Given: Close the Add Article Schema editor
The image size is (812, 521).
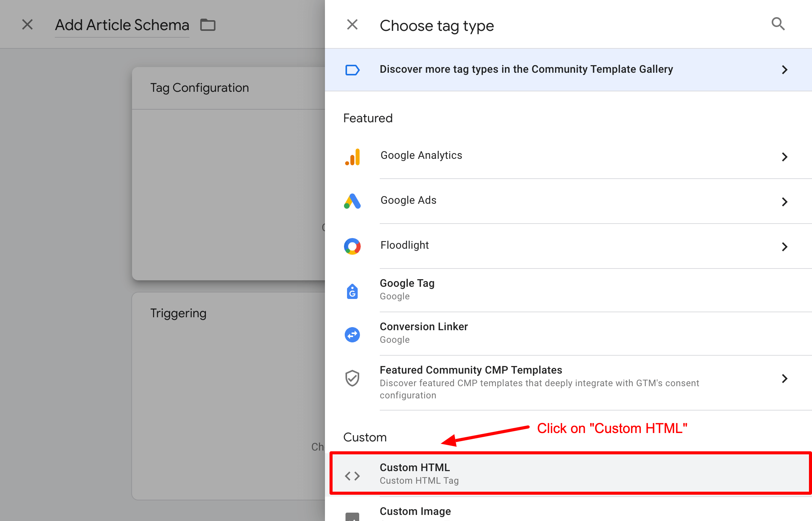Looking at the screenshot, I should click(x=27, y=24).
